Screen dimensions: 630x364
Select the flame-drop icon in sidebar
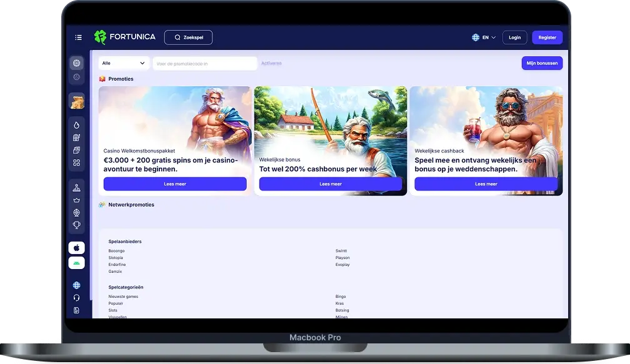(76, 125)
